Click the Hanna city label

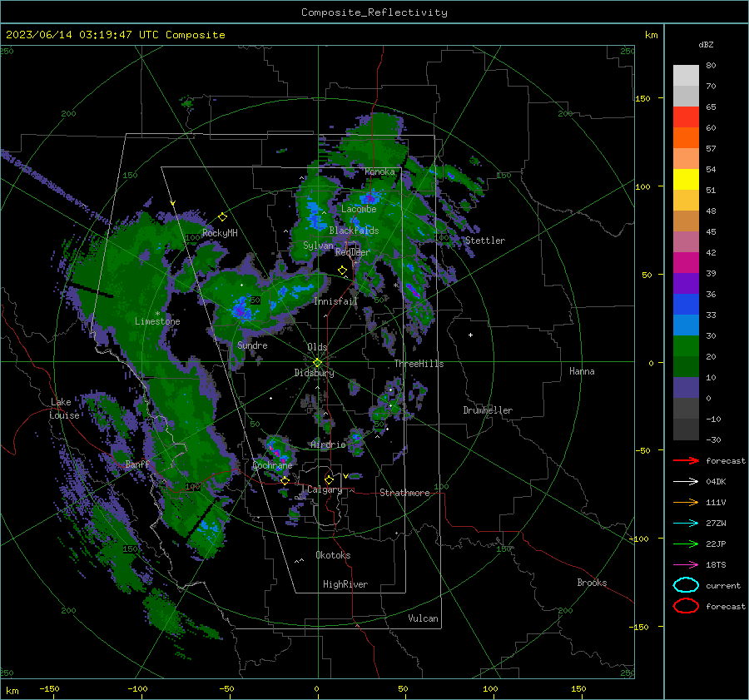582,371
